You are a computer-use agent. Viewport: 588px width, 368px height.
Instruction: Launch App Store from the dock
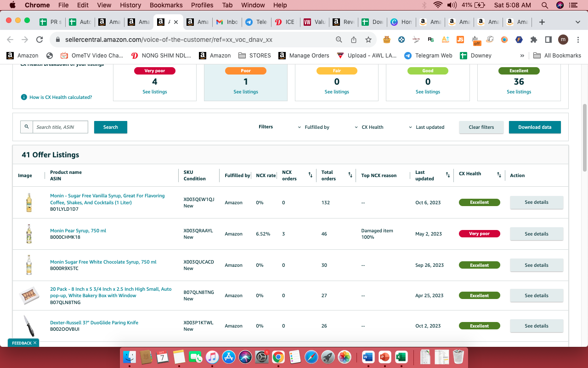228,356
